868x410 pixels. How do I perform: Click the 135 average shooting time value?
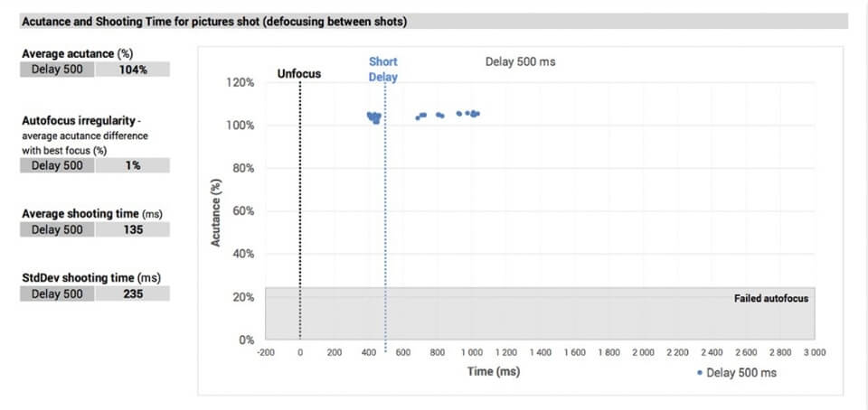[x=132, y=229]
